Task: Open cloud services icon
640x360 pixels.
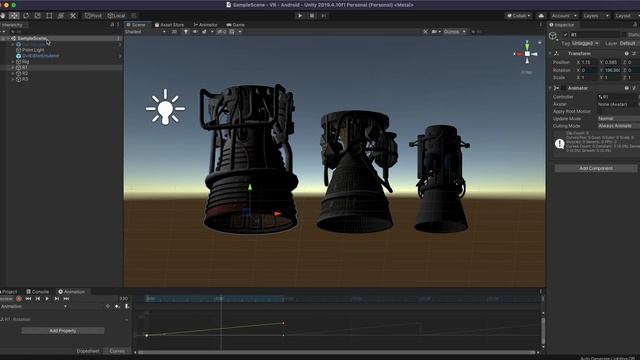Action: (541, 16)
